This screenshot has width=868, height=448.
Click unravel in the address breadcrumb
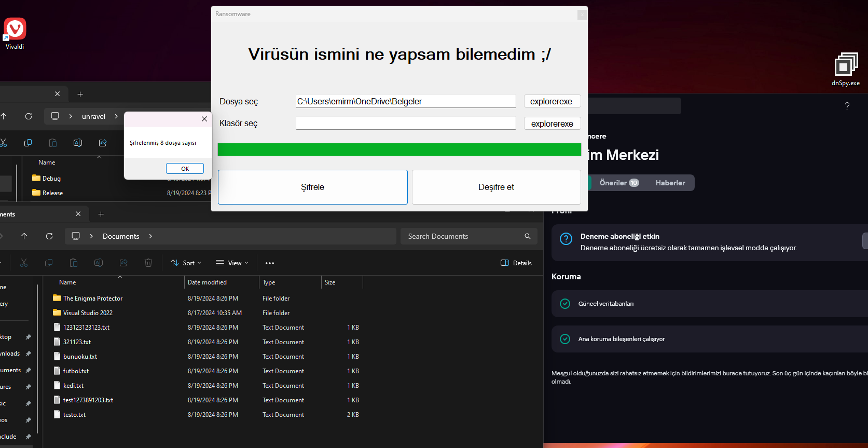[93, 116]
